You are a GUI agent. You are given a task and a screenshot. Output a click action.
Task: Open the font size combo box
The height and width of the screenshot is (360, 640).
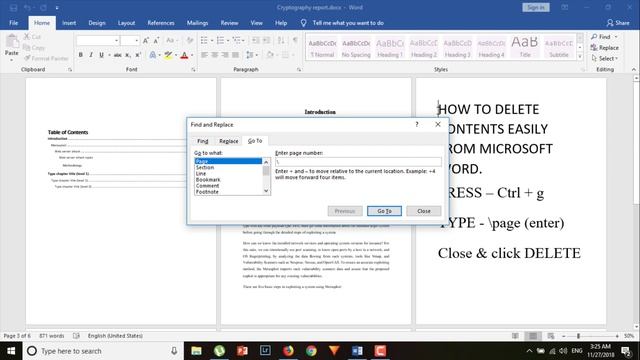point(130,40)
